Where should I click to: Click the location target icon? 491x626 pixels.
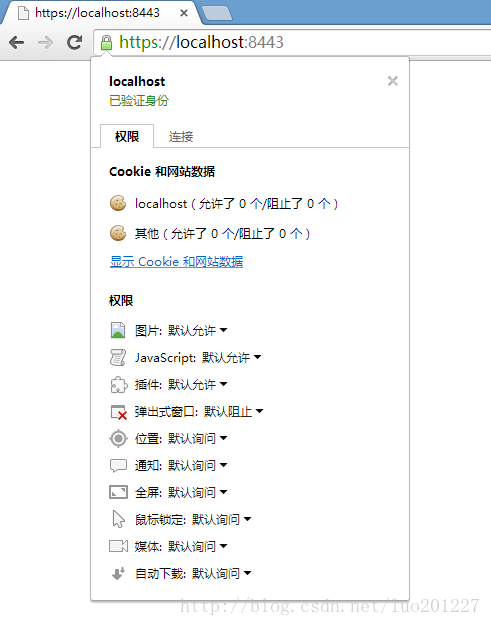(118, 438)
